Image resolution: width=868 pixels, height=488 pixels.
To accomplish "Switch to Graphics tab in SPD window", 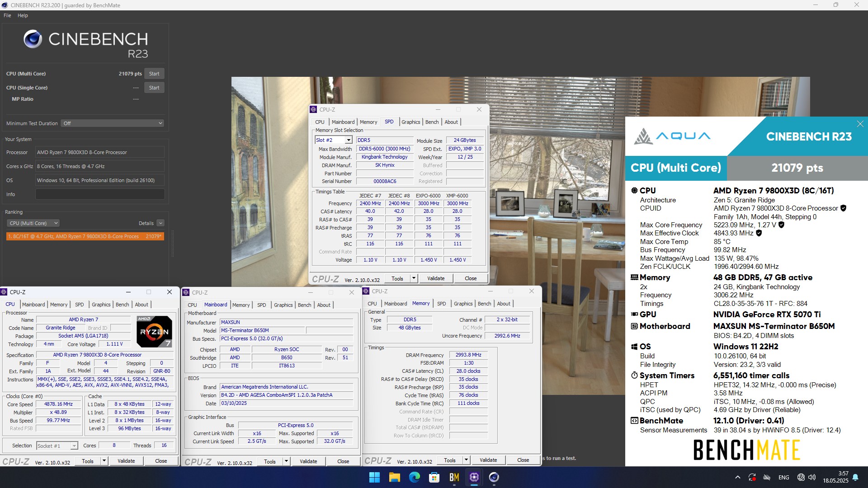I will pyautogui.click(x=410, y=122).
